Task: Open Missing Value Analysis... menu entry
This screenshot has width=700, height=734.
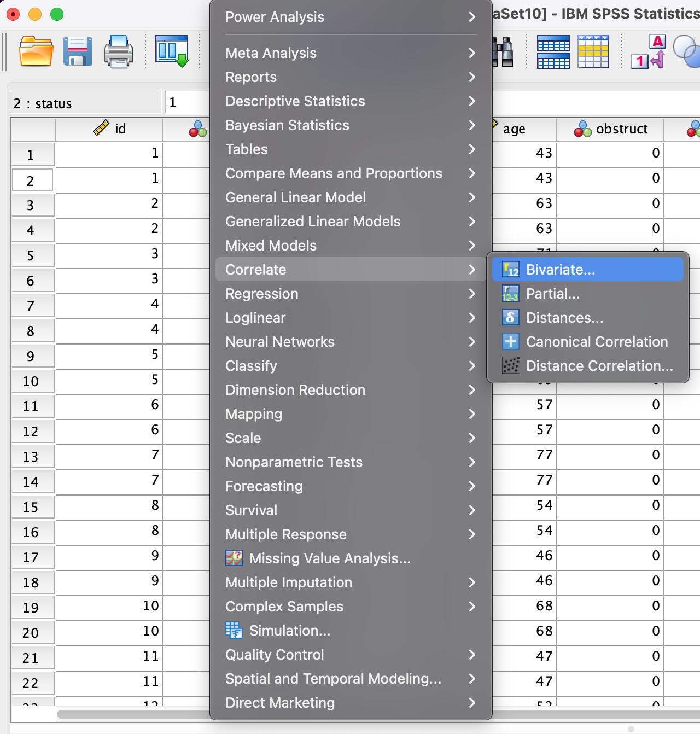Action: coord(329,558)
